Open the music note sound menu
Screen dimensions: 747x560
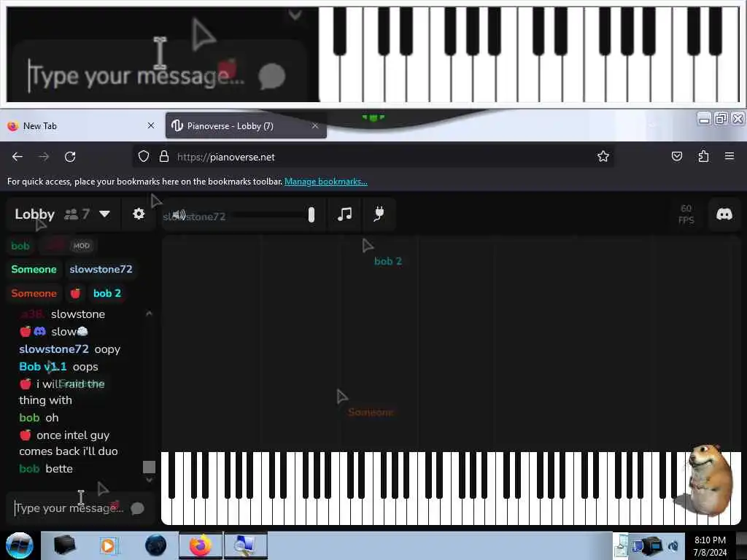tap(344, 214)
